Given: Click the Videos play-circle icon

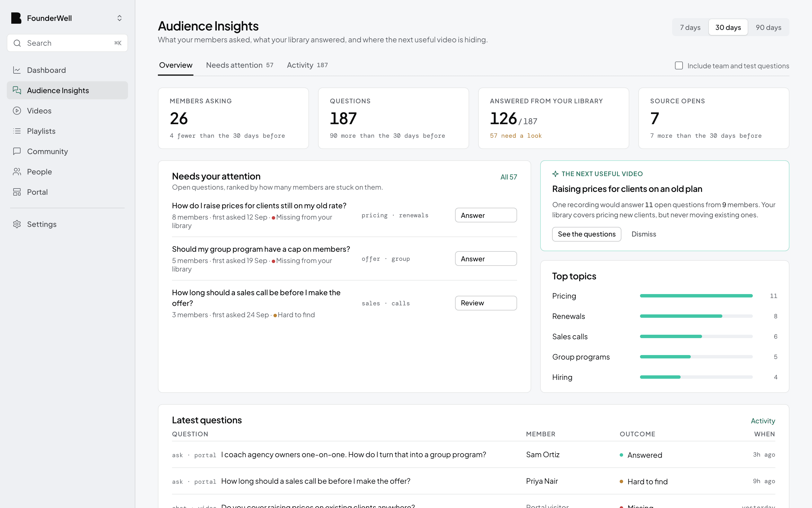Looking at the screenshot, I should (x=17, y=111).
